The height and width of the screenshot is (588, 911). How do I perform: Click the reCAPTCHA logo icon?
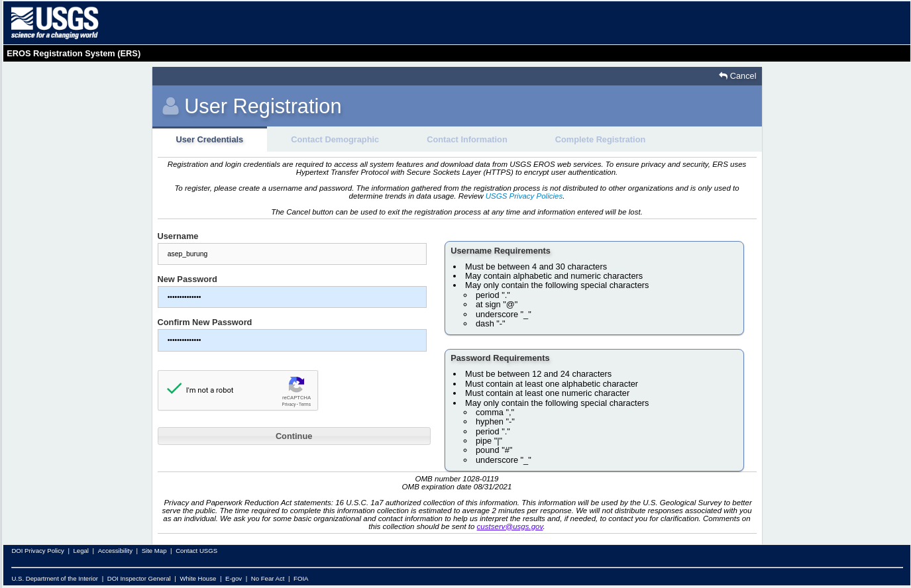296,385
